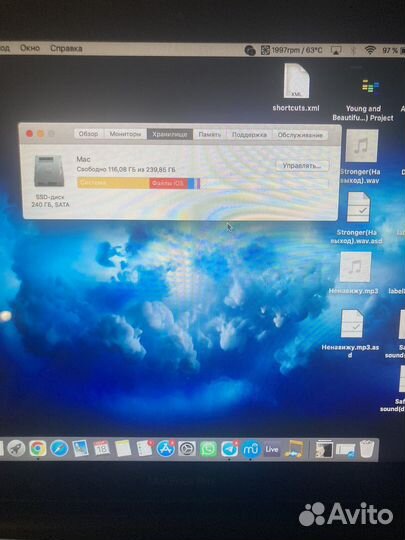Click the Mac disk name label

click(83, 159)
